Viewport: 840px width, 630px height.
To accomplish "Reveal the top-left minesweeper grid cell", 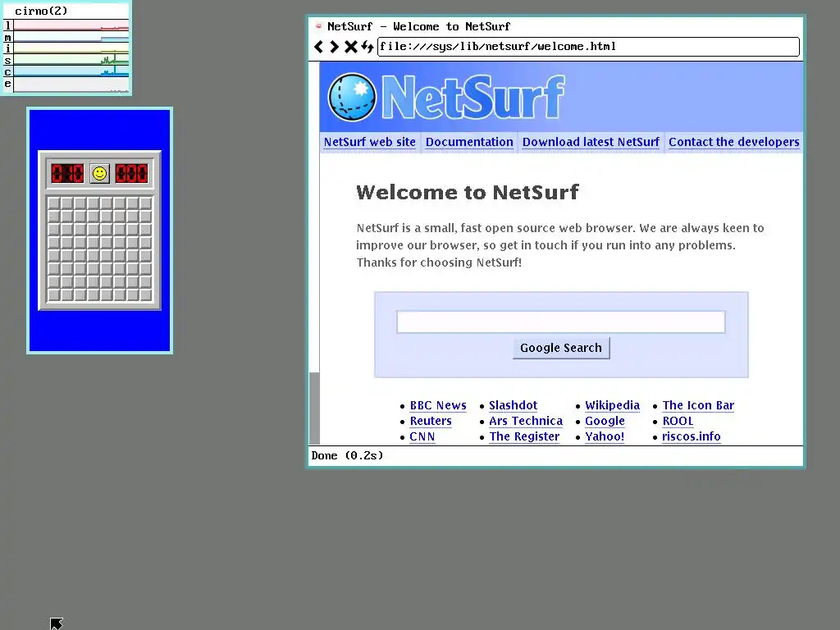I will tap(53, 203).
